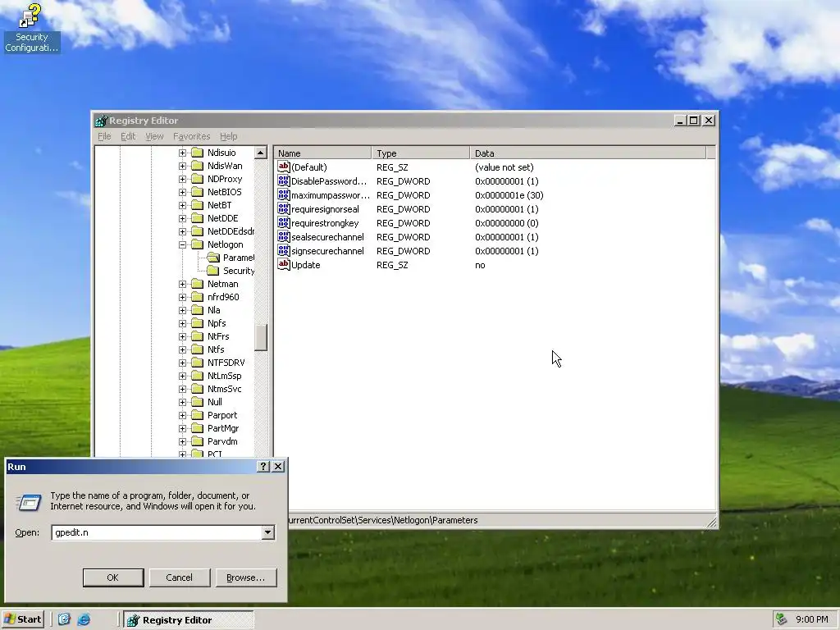Viewport: 840px width, 630px height.
Task: Select the NtFrs tree item
Action: 218,336
